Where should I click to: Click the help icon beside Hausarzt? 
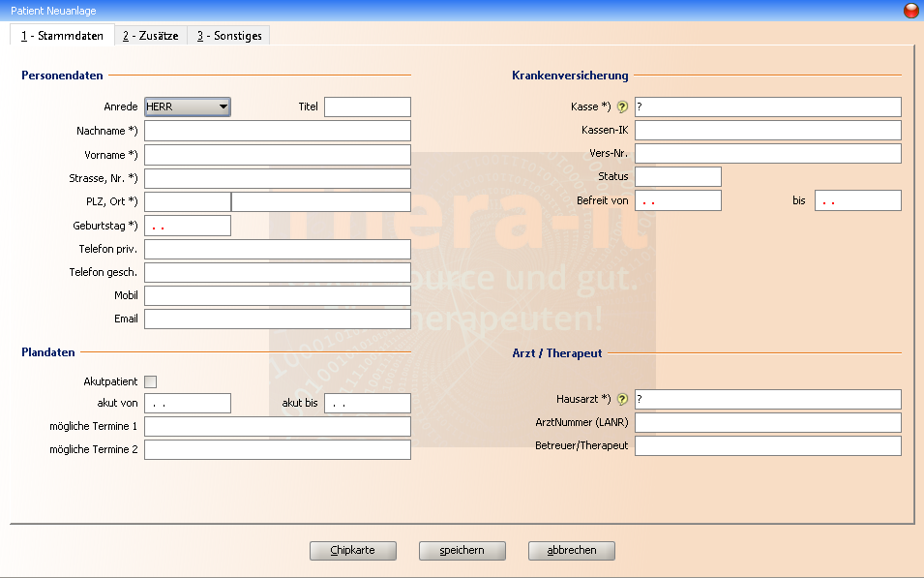(623, 399)
